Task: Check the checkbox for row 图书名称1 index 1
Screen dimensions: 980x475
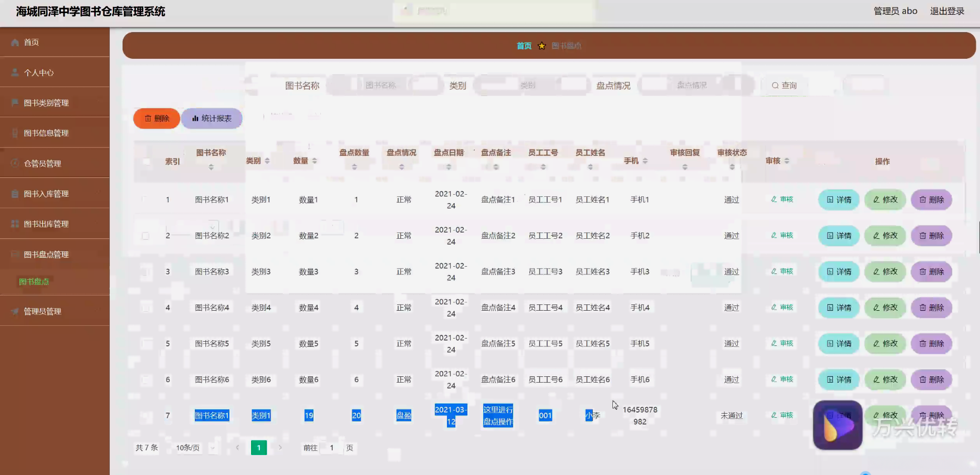Action: pos(145,200)
